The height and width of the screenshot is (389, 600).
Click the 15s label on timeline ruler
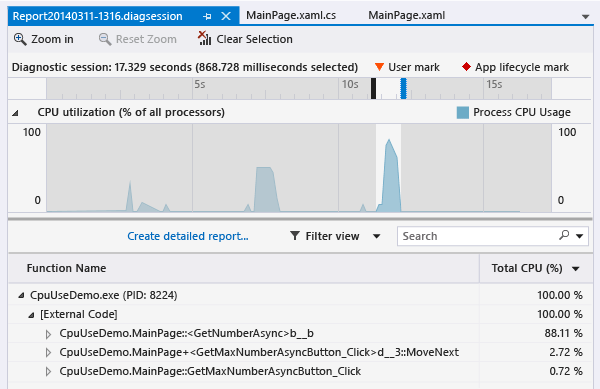(x=494, y=84)
